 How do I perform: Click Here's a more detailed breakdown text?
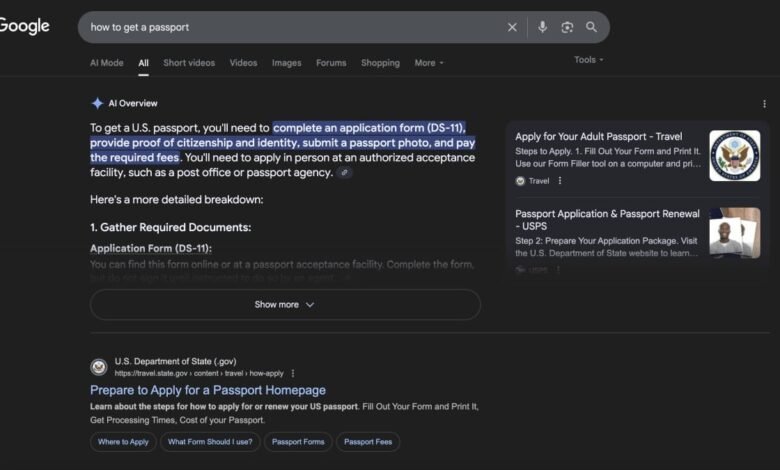tap(177, 199)
